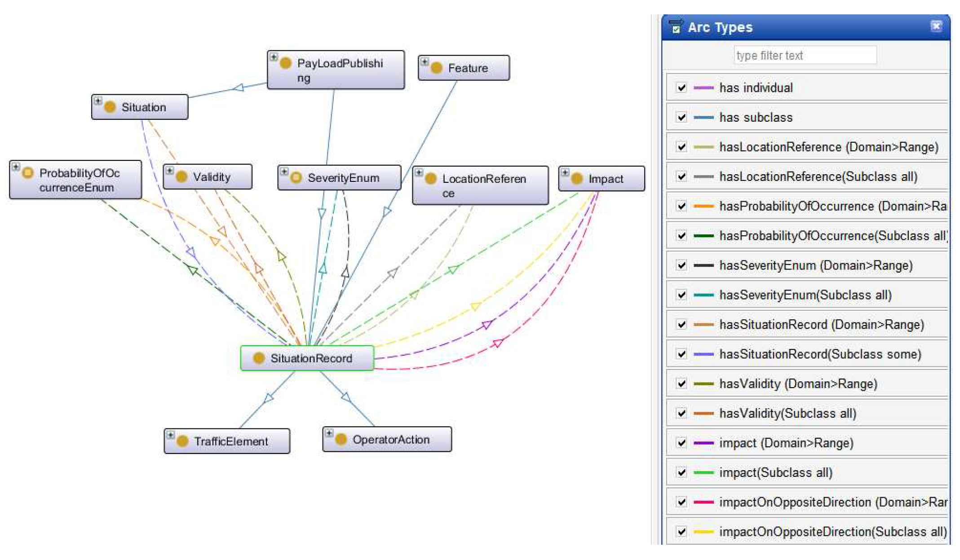Screen dimensions: 960x560
Task: Click the Arc Types panel filter icon
Action: pos(675,27)
